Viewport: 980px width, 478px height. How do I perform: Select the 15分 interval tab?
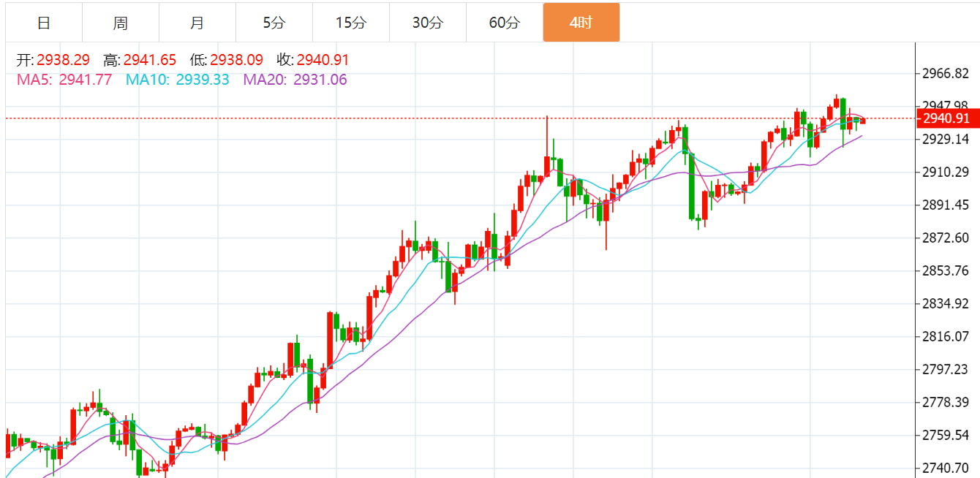tap(351, 23)
